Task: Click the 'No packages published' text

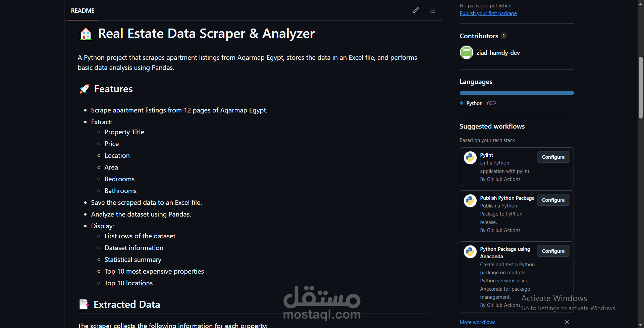Action: click(485, 6)
